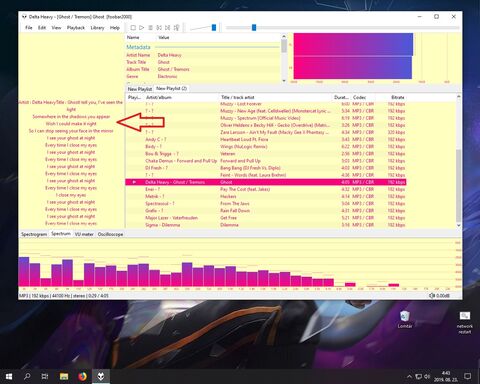Select the Artist Name metadata row
Viewport: 480px width, 384px height.
click(203, 55)
